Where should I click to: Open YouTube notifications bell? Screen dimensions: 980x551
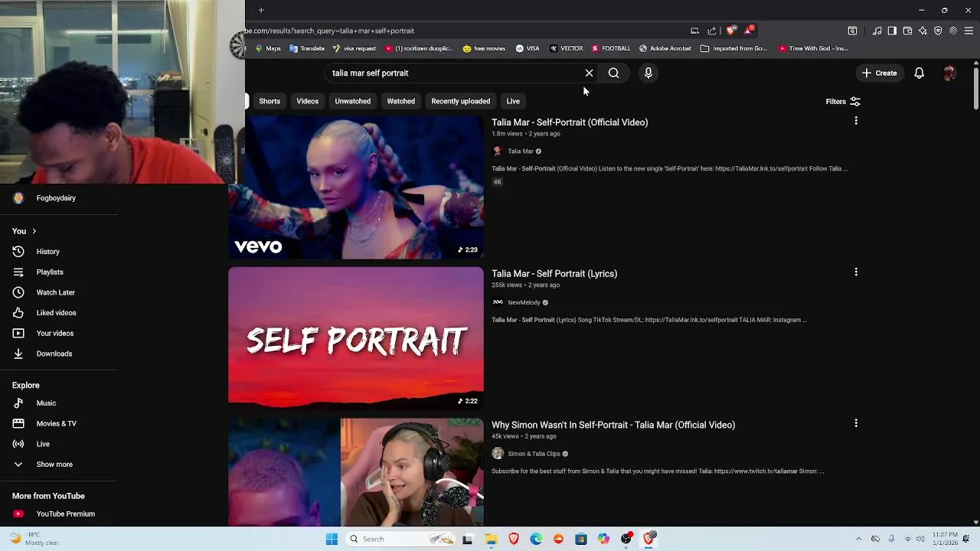pyautogui.click(x=919, y=73)
